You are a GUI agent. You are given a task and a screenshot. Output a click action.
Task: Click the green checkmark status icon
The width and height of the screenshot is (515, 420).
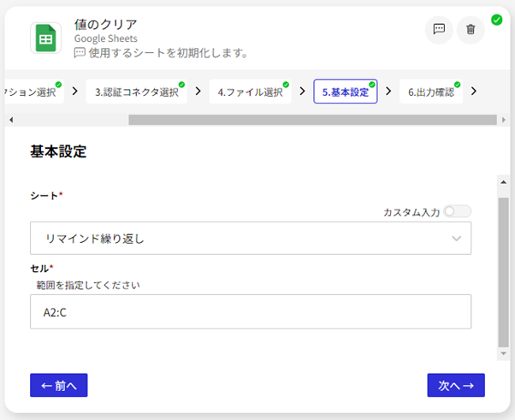[x=496, y=19]
